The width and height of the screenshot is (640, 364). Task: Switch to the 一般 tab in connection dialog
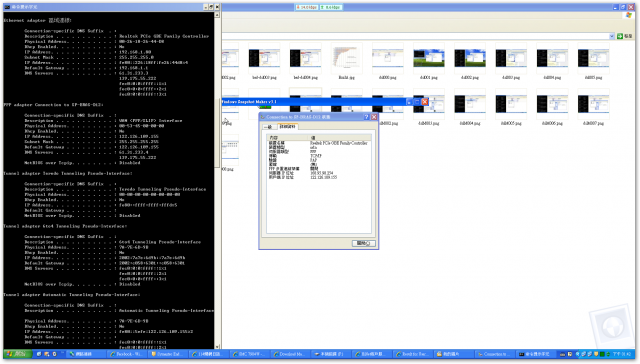pos(269,127)
